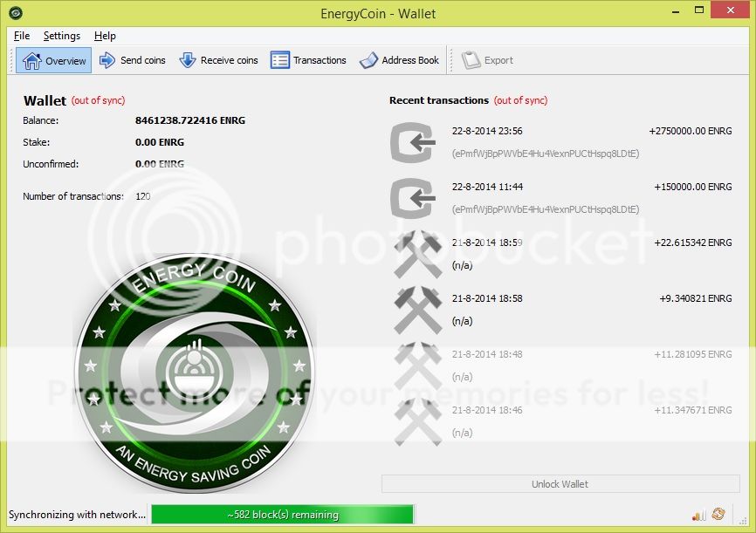Click the network connections signal icon
Image resolution: width=756 pixels, height=533 pixels.
tap(698, 515)
